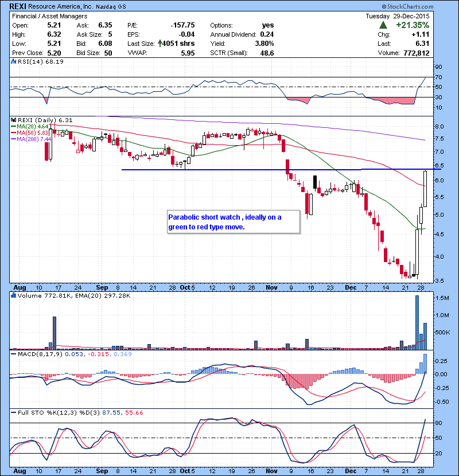459x476 pixels.
Task: Click the Ask price 6.35
Action: pos(105,25)
